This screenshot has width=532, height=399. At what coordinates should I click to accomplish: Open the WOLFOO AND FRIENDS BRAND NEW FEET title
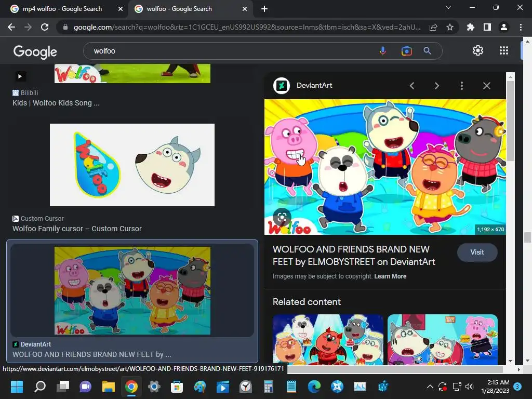pyautogui.click(x=354, y=256)
